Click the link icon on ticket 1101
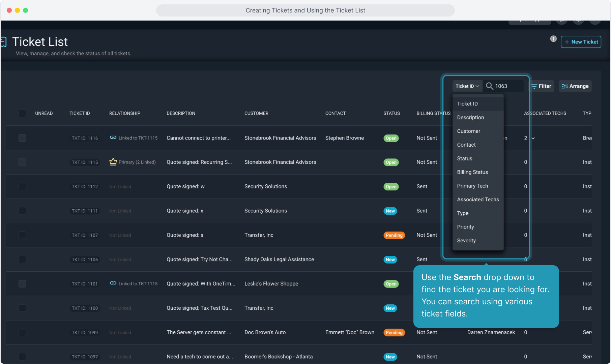Screen dimensions: 611x364 pos(113,283)
